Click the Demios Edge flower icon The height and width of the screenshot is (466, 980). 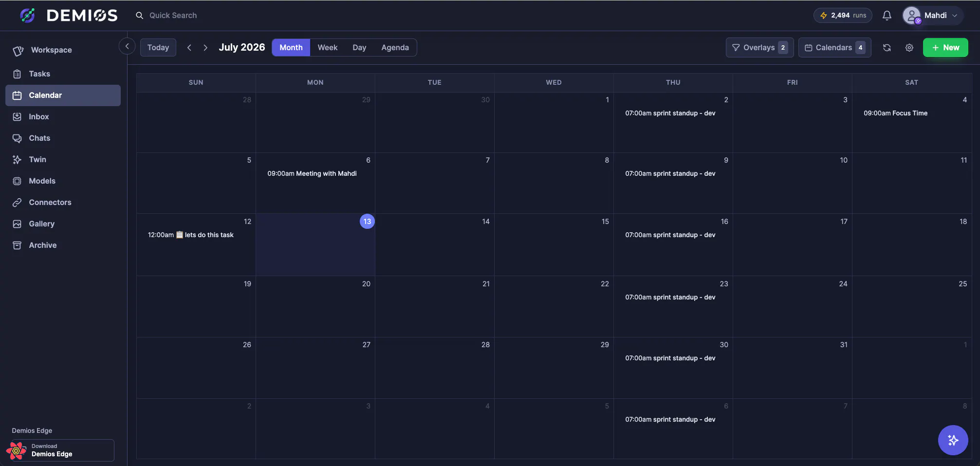click(17, 450)
